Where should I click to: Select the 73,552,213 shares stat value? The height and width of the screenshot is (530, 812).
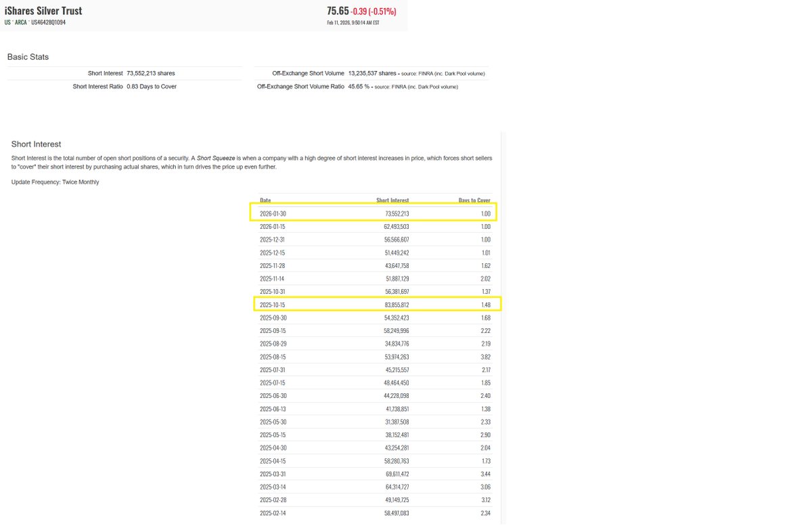pyautogui.click(x=152, y=73)
